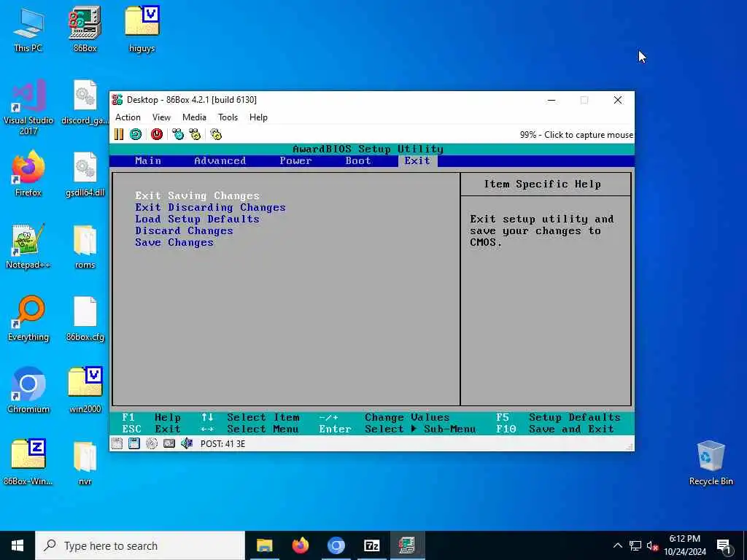Switch to the Power BIOS tab
This screenshot has width=747, height=560.
296,161
